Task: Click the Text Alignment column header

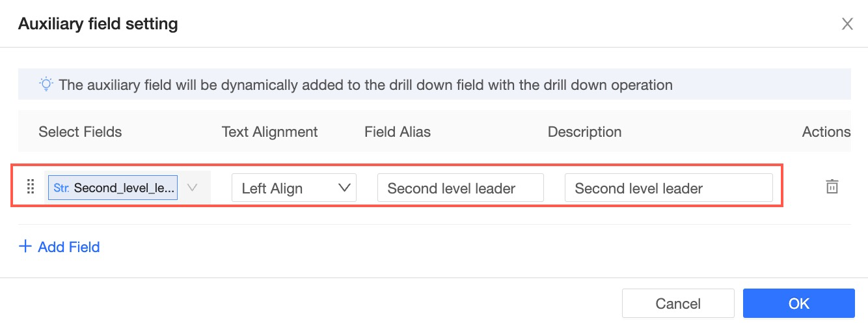Action: coord(269,132)
